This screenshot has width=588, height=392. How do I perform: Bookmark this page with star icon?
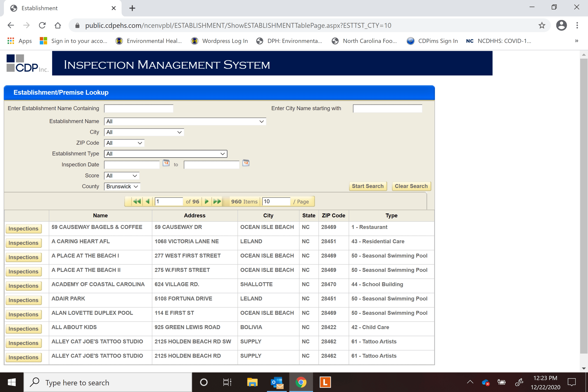541,25
